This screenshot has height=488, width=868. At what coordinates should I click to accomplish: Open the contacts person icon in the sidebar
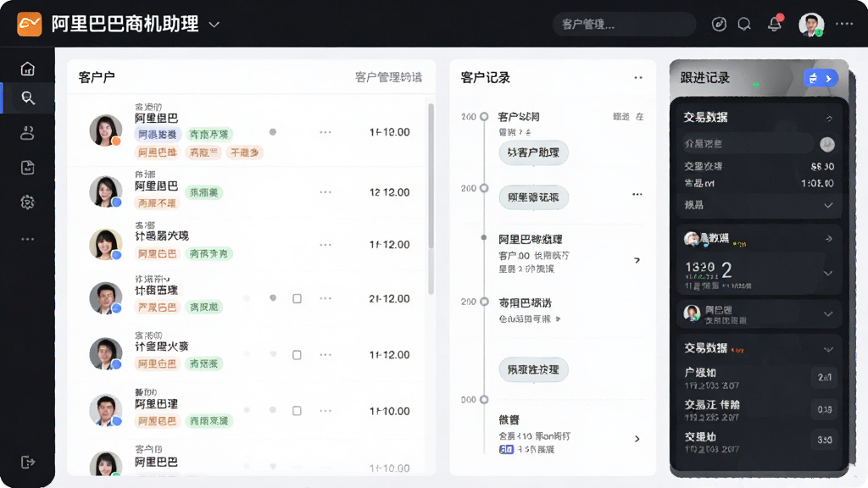(x=28, y=133)
